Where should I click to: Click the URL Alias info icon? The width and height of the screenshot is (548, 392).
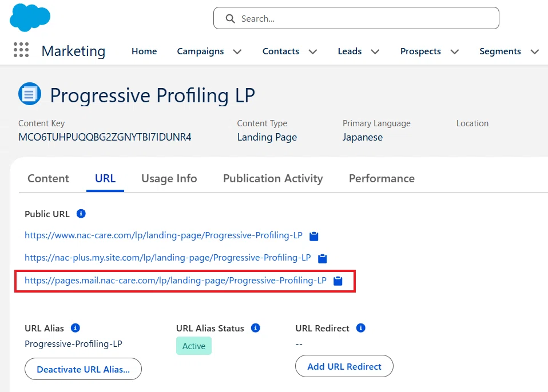75,328
